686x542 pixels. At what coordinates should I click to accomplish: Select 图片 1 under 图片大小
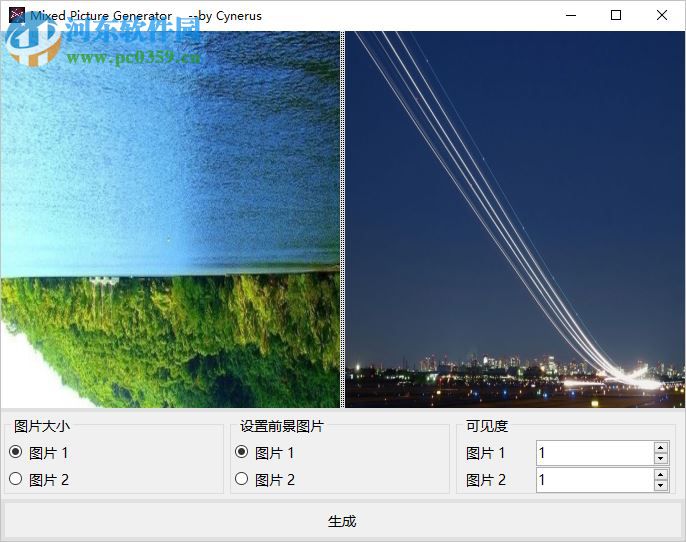38,453
